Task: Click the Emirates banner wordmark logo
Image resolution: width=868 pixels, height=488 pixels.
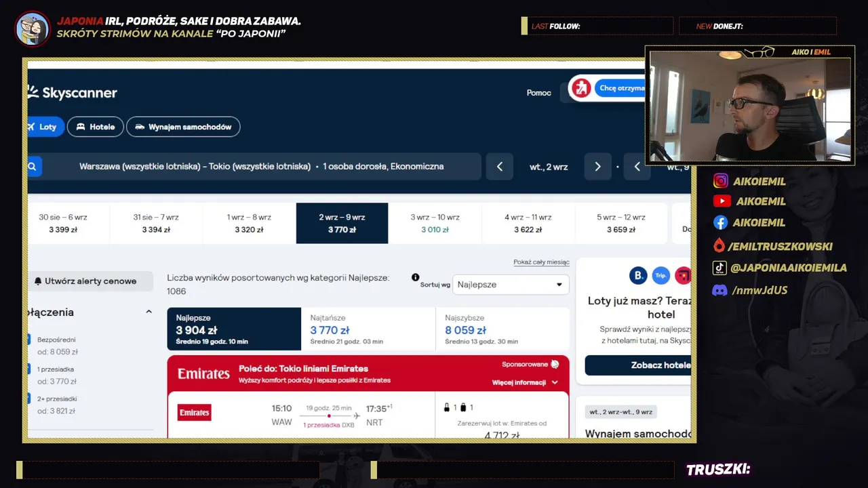Action: (x=203, y=373)
